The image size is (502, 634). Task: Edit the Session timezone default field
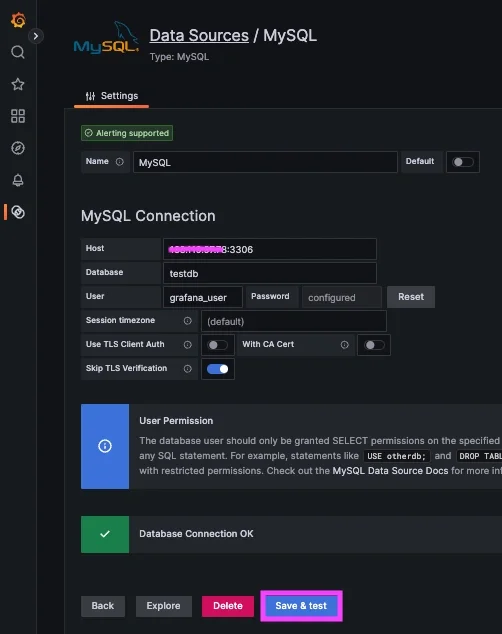pos(293,321)
